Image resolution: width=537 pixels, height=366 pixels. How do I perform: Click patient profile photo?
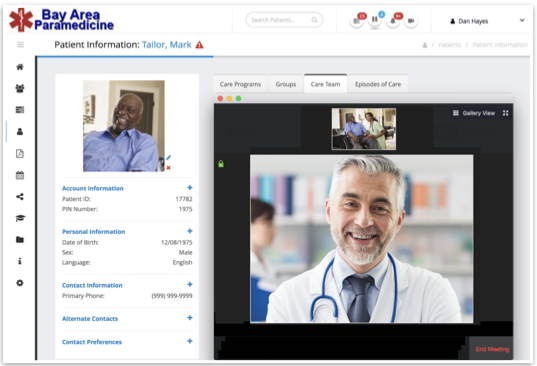pyautogui.click(x=124, y=126)
